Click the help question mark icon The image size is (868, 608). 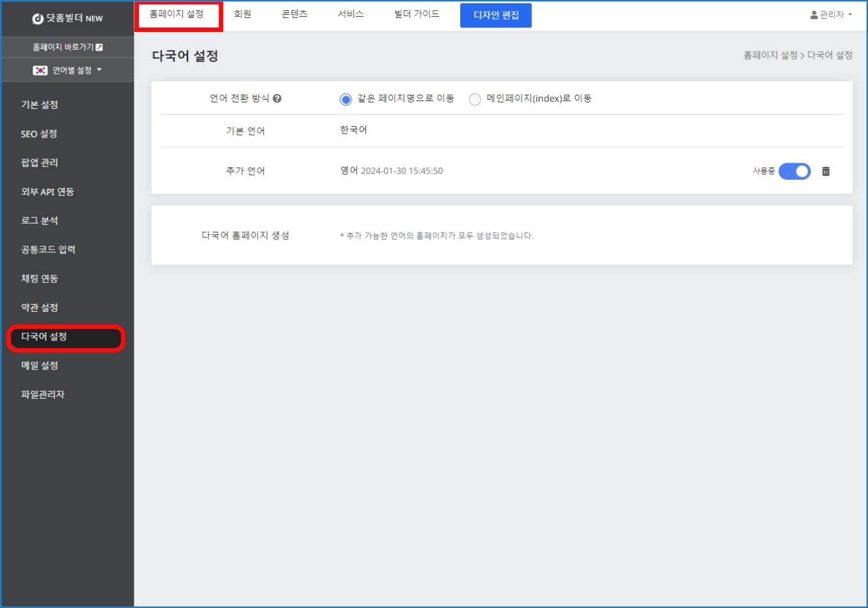click(x=277, y=99)
